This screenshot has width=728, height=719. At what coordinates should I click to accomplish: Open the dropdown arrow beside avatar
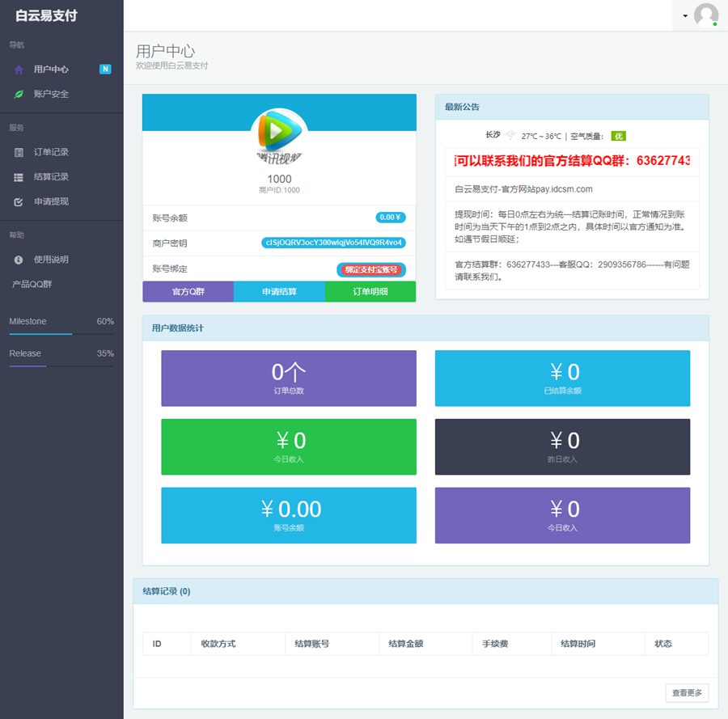coord(685,16)
